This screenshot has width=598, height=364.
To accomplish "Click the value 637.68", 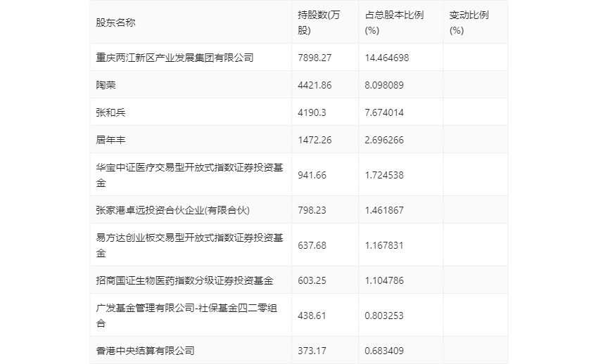I will (x=312, y=245).
